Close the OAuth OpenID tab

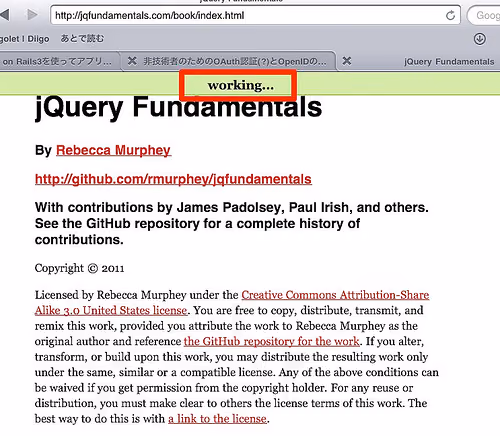[132, 61]
